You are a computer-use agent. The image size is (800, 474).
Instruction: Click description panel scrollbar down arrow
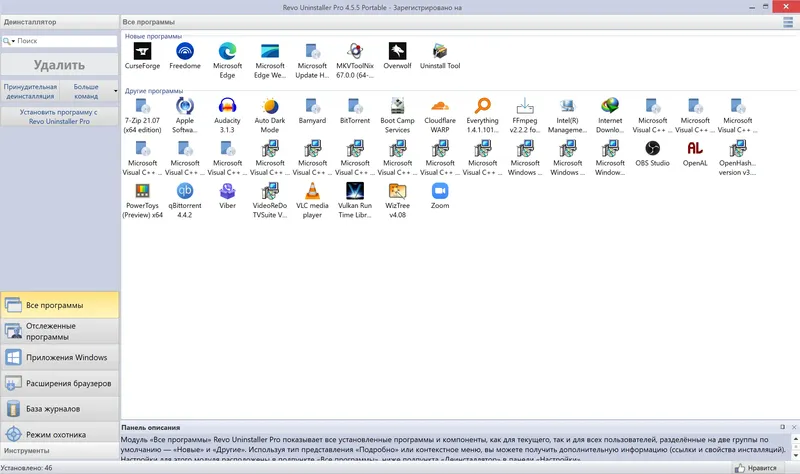tap(795, 455)
